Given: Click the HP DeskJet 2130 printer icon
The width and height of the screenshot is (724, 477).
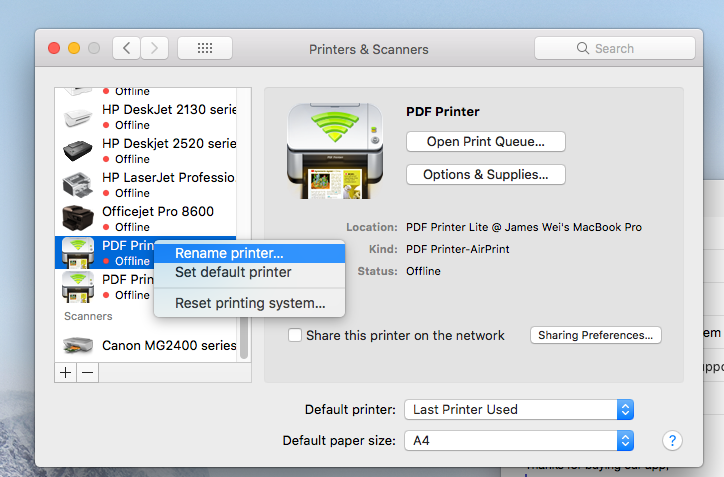Looking at the screenshot, I should 78,117.
